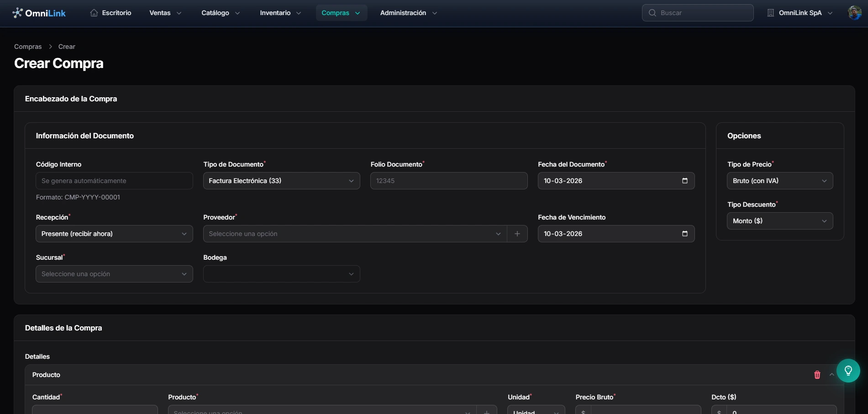Open Tipo Descuento dropdown
This screenshot has height=414, width=868.
coord(780,221)
